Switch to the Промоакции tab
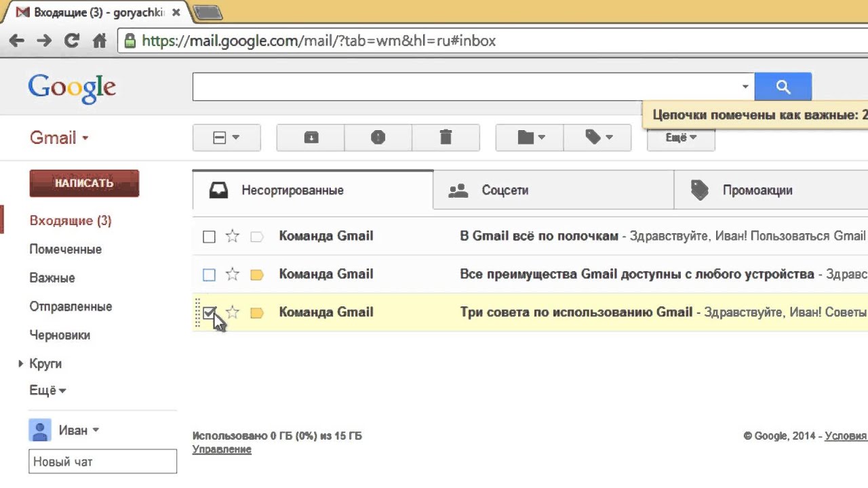The width and height of the screenshot is (868, 488). tap(771, 190)
